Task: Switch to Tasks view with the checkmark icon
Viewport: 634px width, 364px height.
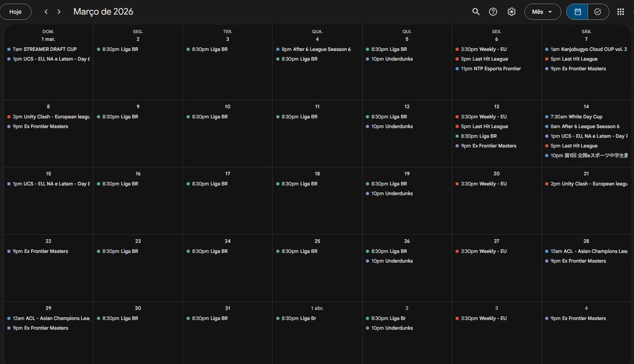Action: (x=599, y=11)
